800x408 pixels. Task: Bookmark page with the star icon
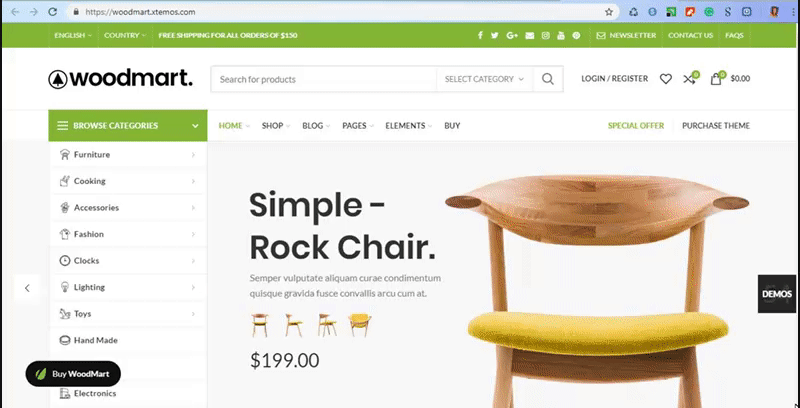tap(609, 12)
